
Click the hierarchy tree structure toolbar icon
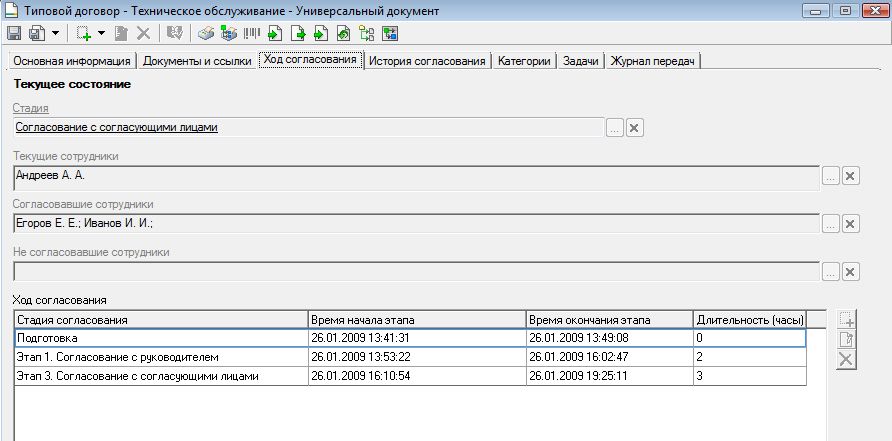(x=367, y=34)
